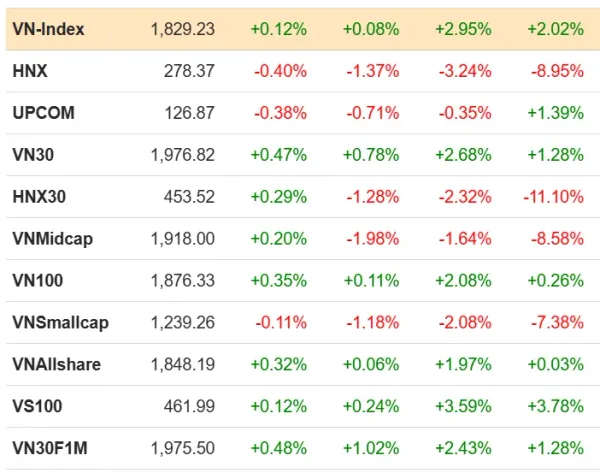
Task: Open the VNAllshare index link
Action: tap(57, 364)
